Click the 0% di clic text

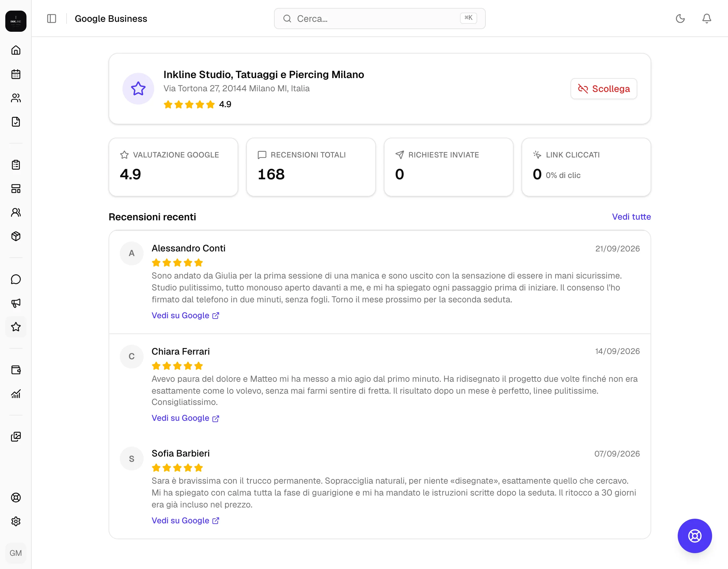[x=563, y=175]
